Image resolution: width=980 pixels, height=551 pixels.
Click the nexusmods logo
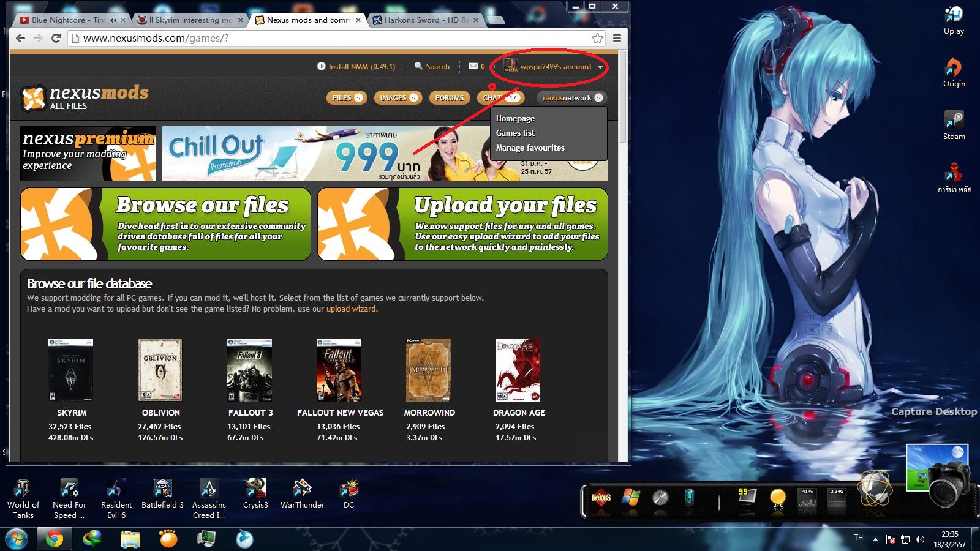85,98
